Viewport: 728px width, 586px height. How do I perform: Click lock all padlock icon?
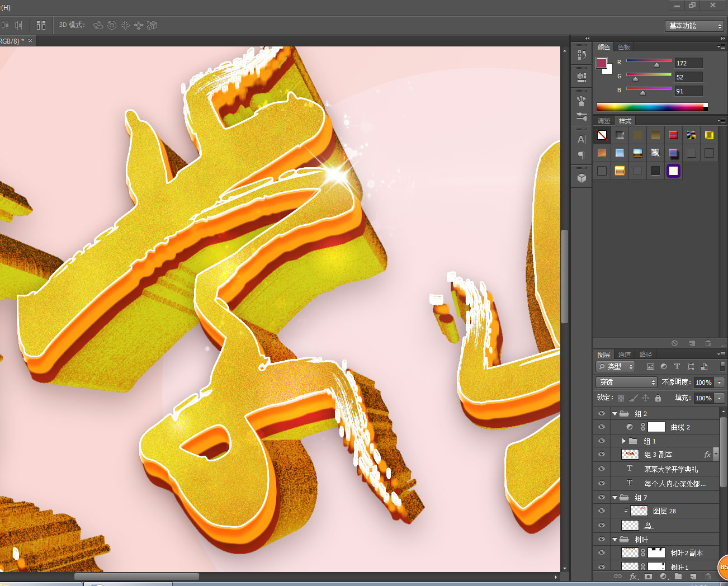point(658,398)
